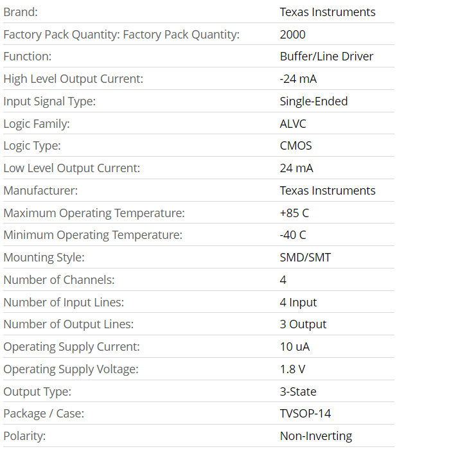
Task: Select the 3 Output value
Action: (303, 324)
